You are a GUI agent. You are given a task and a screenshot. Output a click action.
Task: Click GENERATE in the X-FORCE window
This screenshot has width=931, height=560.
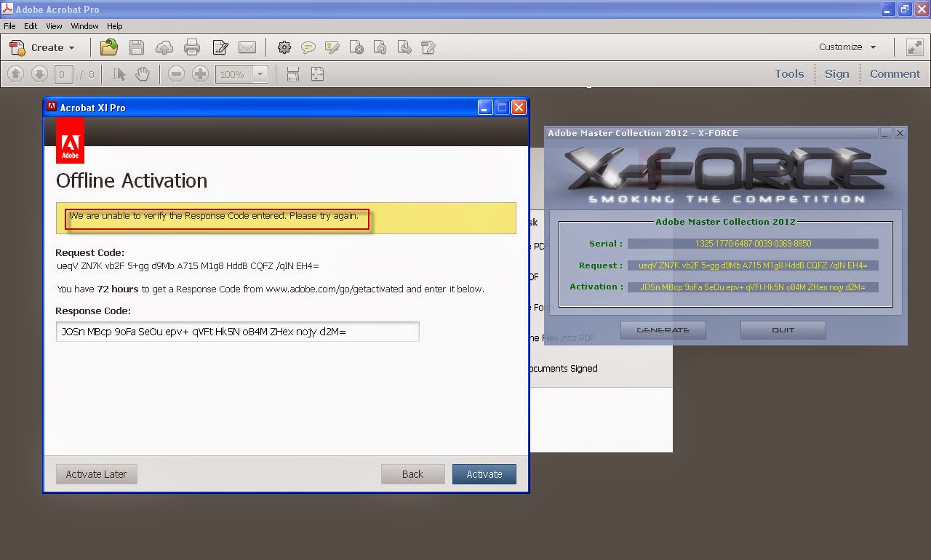click(x=663, y=330)
